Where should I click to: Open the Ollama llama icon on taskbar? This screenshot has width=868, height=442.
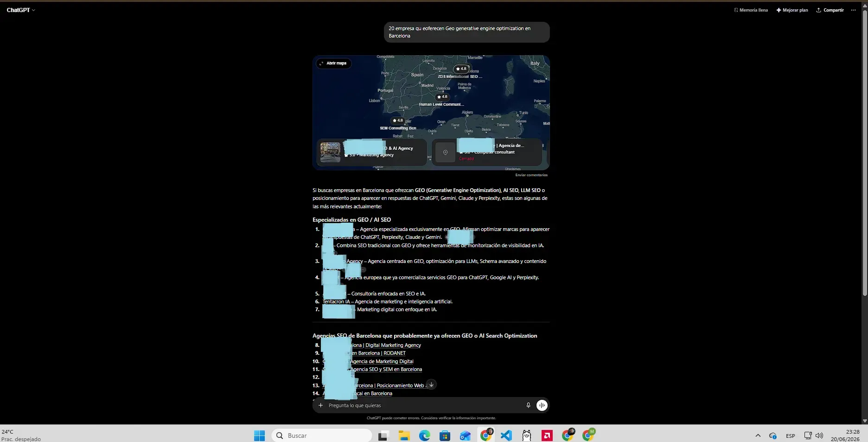click(x=527, y=436)
